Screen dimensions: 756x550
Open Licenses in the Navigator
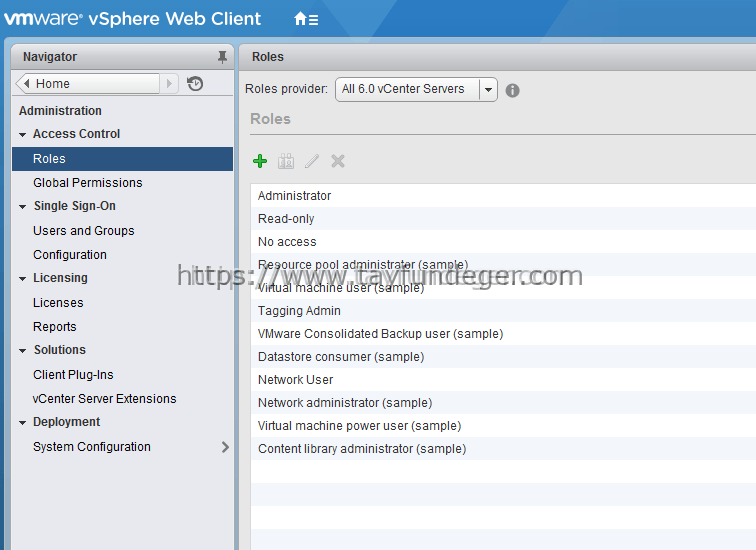pyautogui.click(x=58, y=303)
